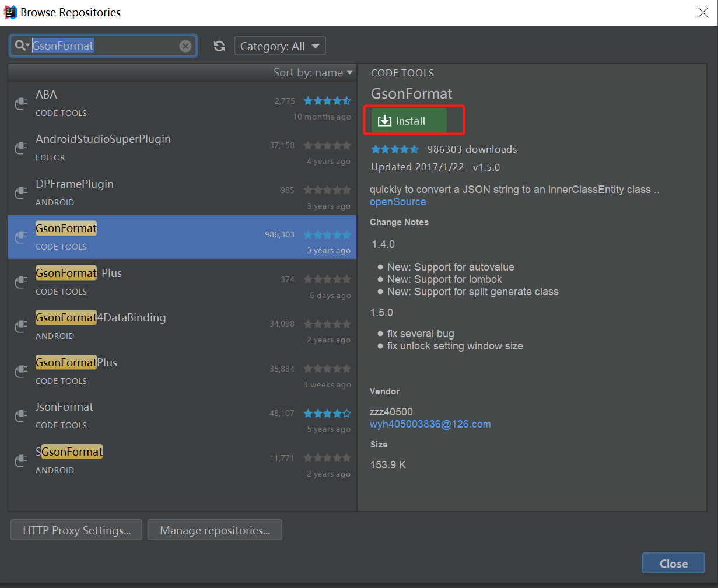The width and height of the screenshot is (718, 588).
Task: Click the plug icon beside AndroidStudioSuperPlugin
Action: (21, 148)
